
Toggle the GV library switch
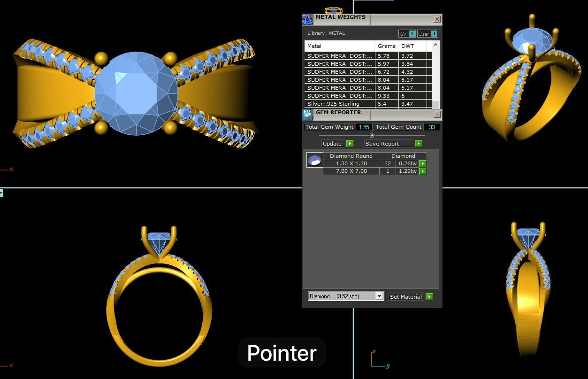tap(407, 34)
